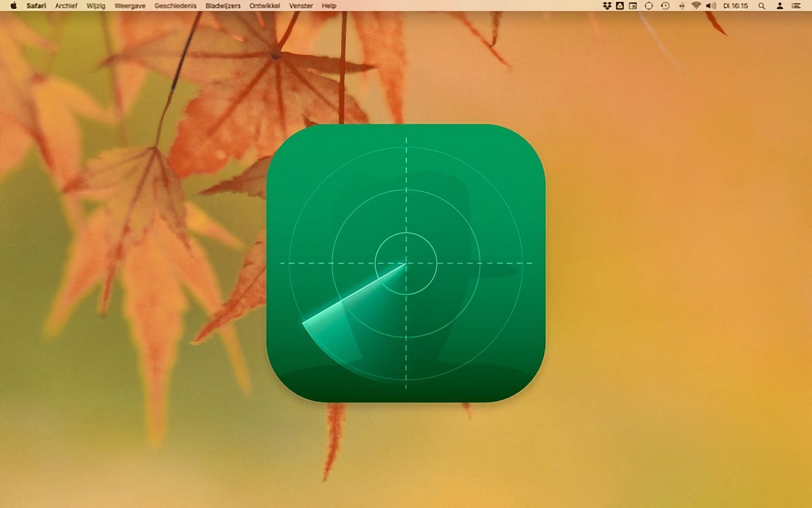Click the circle icon in menu bar

[649, 6]
